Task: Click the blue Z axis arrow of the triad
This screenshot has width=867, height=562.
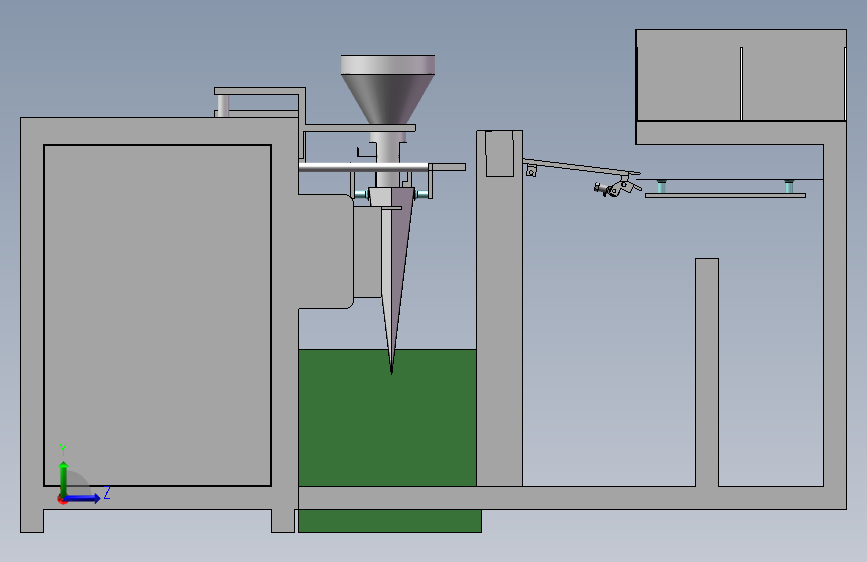Action: tap(83, 498)
